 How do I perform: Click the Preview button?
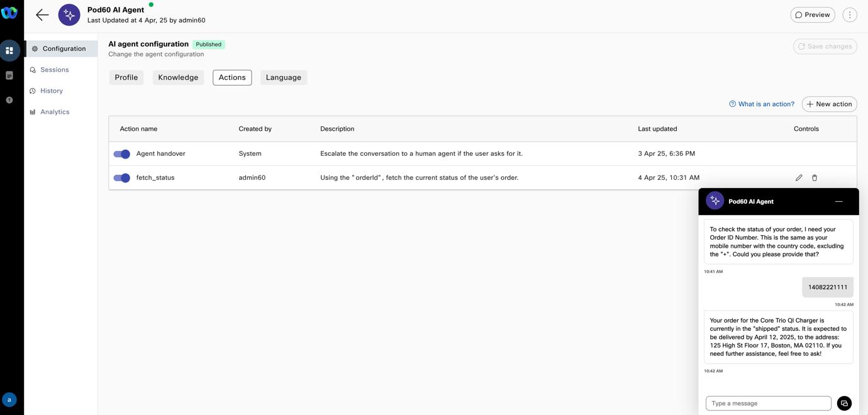click(x=813, y=15)
